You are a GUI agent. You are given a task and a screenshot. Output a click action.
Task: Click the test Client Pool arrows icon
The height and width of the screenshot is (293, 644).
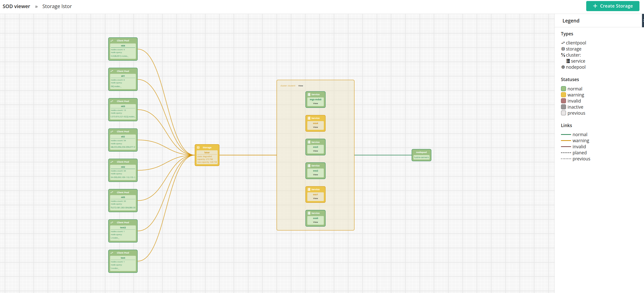pos(112,253)
